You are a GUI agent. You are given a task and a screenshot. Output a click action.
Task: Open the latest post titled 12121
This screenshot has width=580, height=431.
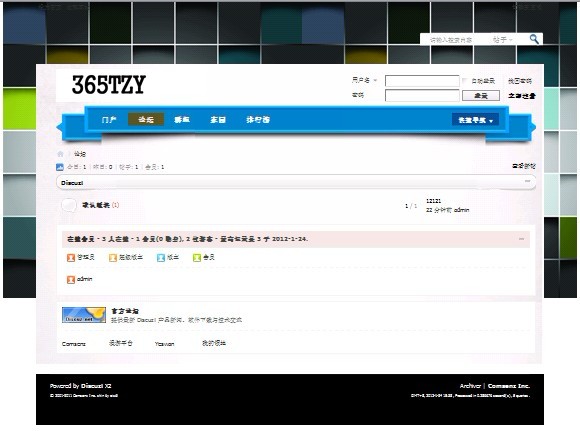tap(434, 201)
